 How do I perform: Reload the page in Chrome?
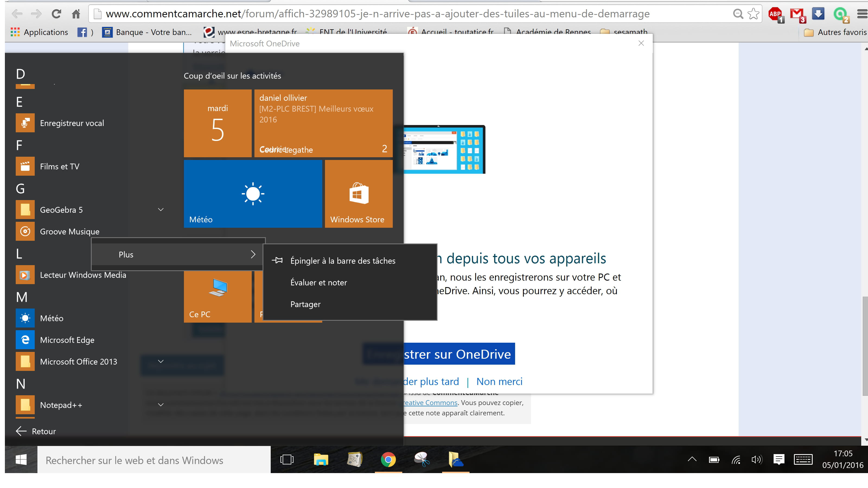pyautogui.click(x=56, y=14)
